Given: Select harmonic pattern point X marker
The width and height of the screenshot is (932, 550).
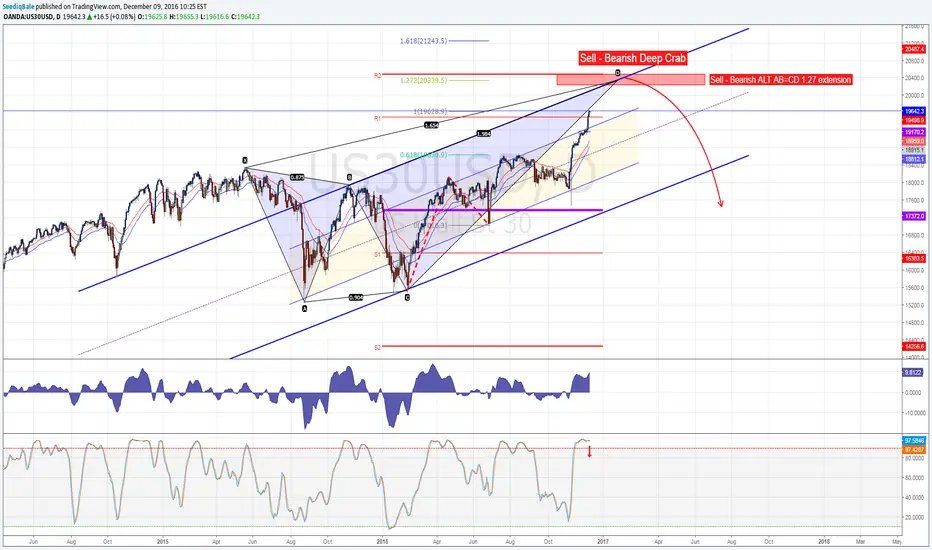Looking at the screenshot, I should coord(244,161).
